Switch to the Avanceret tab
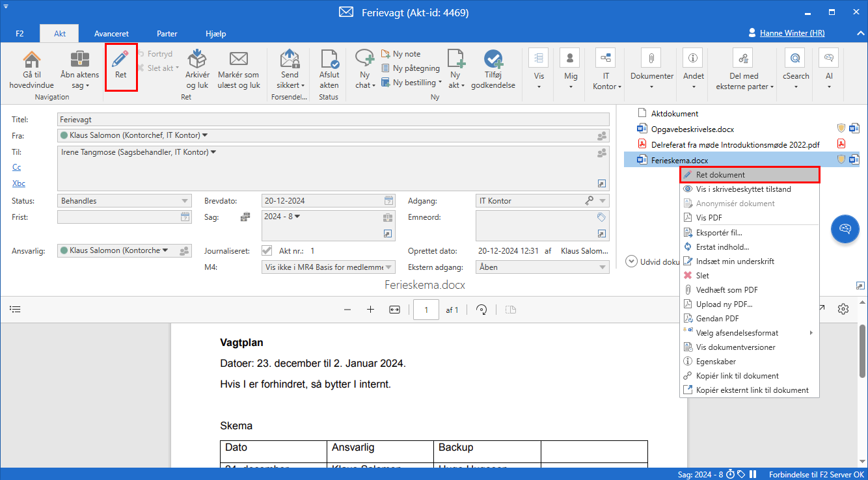The image size is (868, 480). click(111, 33)
